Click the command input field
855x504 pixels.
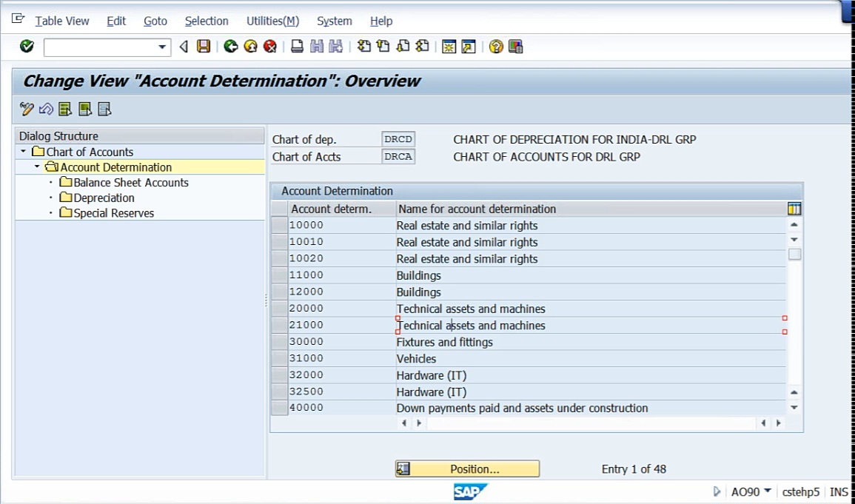[x=101, y=47]
